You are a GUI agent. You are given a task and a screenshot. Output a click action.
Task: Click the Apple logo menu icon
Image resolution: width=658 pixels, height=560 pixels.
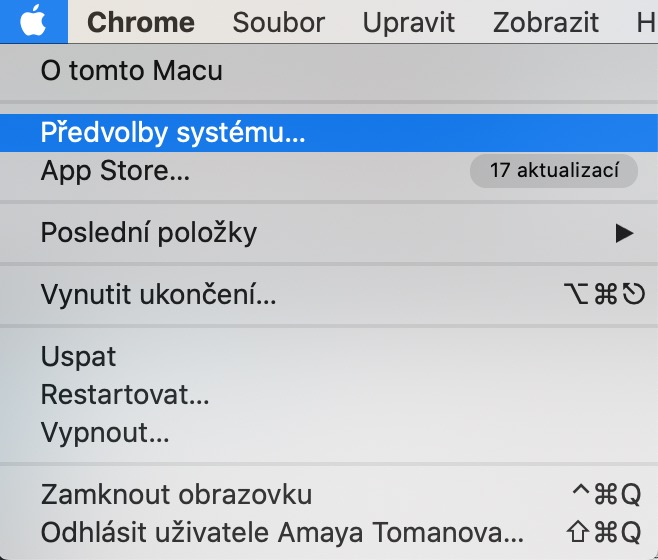[x=34, y=21]
